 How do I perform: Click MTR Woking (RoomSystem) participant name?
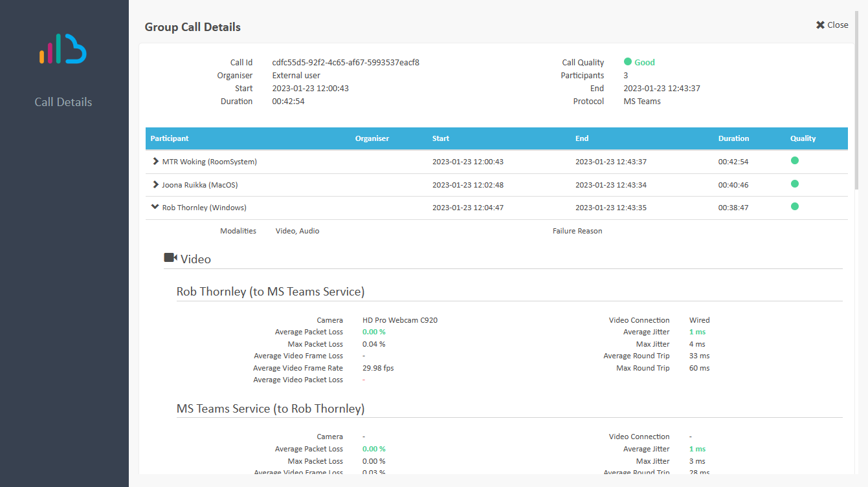[210, 162]
